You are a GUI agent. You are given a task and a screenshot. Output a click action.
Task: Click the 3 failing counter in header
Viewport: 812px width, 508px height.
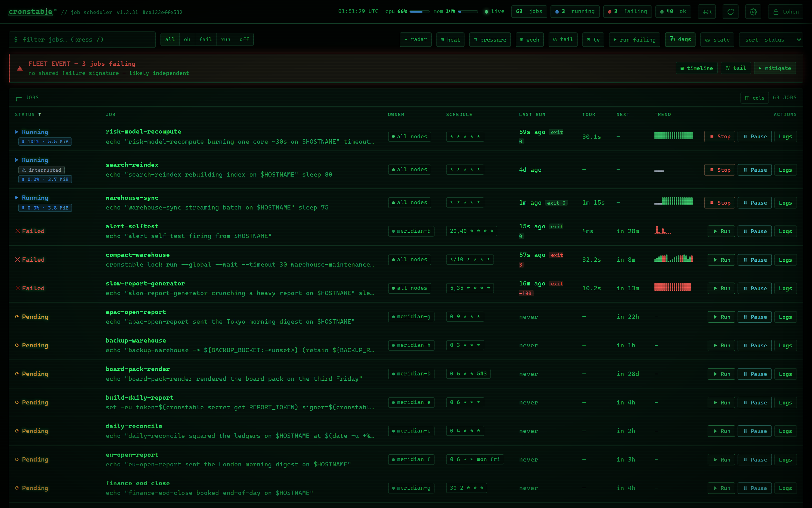coord(627,12)
